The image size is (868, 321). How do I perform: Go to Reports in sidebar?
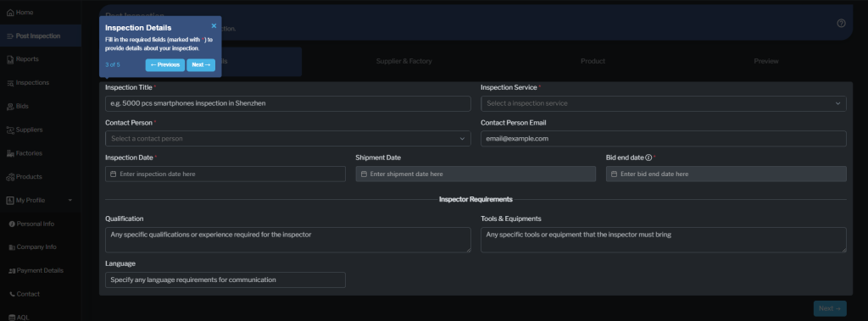point(40,59)
